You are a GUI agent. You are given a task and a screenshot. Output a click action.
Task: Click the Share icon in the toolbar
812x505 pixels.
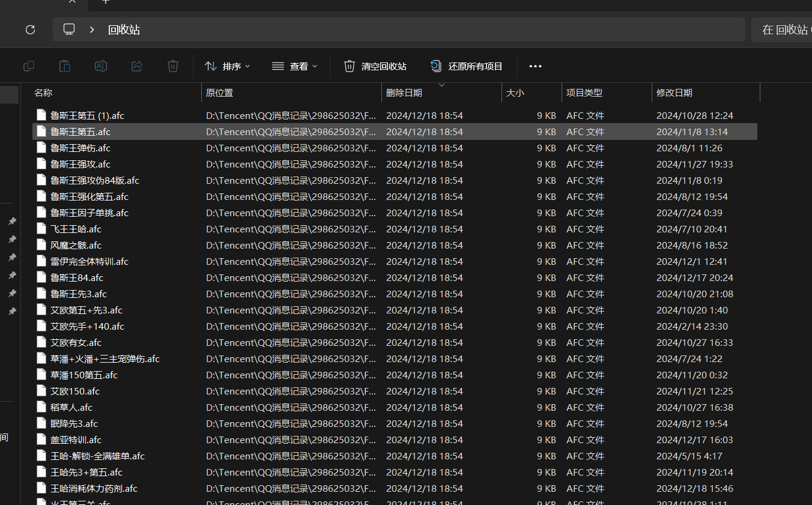click(x=137, y=66)
